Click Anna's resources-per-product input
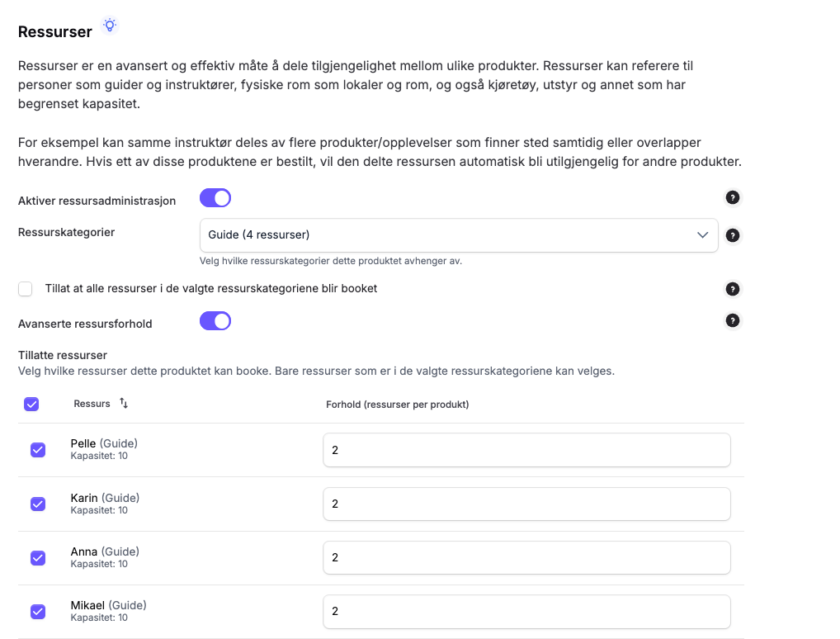This screenshot has width=840, height=639. [x=526, y=557]
